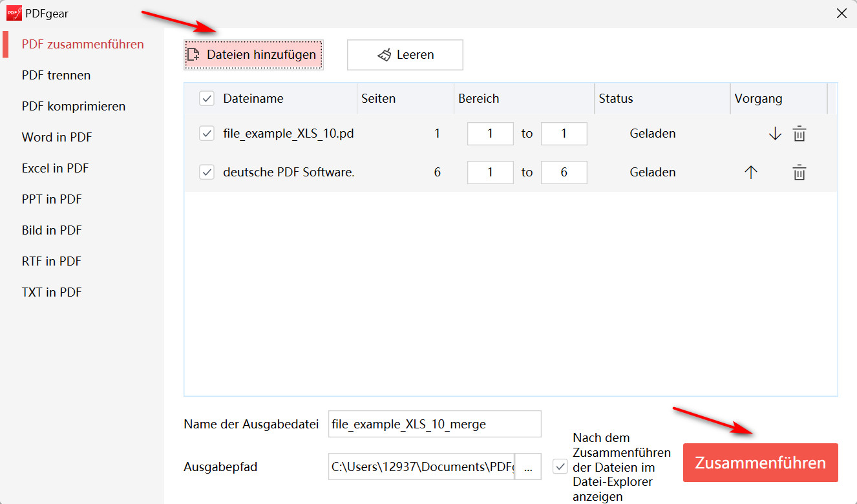Click the Dateiname column header

tap(253, 99)
